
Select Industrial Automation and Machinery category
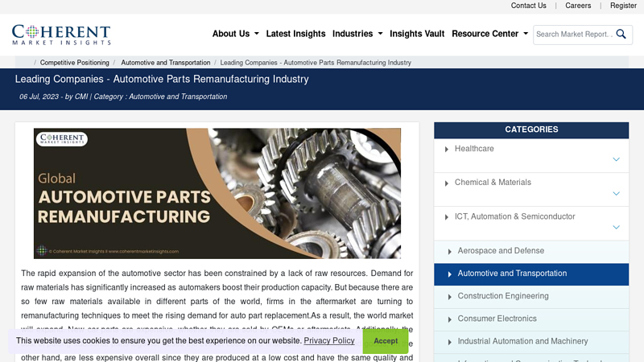[x=522, y=340]
